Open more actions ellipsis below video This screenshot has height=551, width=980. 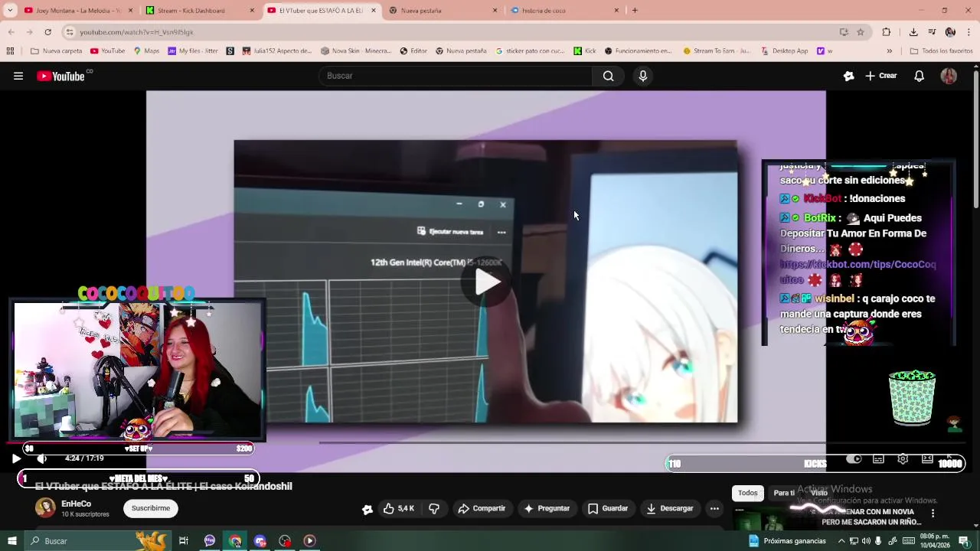tap(714, 508)
